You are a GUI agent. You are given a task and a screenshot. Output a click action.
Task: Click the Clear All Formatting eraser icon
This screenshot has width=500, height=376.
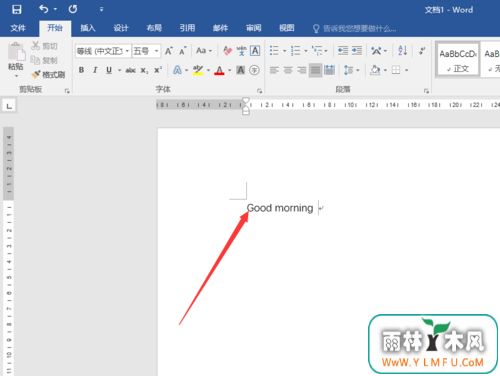click(227, 51)
